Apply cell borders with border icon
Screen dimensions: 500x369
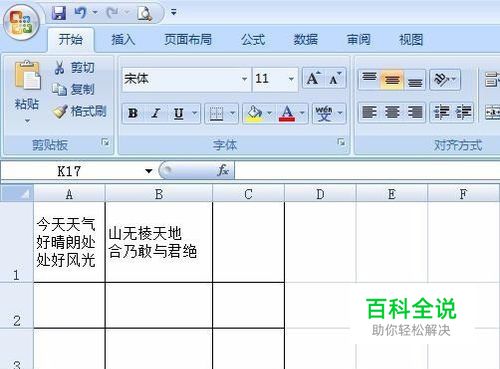pyautogui.click(x=216, y=114)
